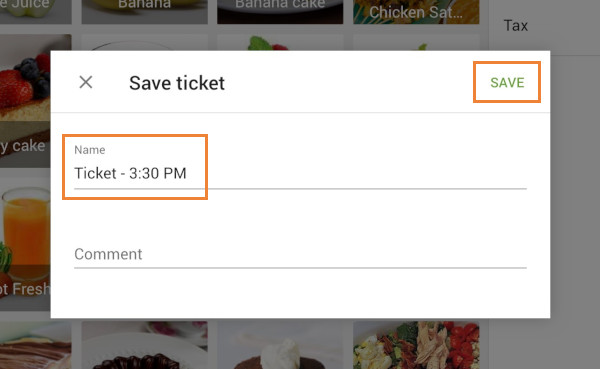Select the green leaf tile above dialog
The width and height of the screenshot is (600, 369).
[416, 42]
